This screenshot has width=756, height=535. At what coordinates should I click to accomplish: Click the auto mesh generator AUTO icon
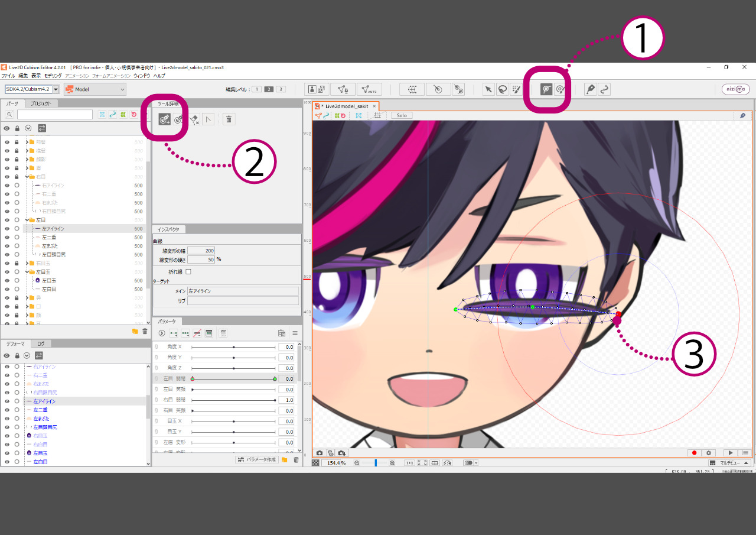369,89
